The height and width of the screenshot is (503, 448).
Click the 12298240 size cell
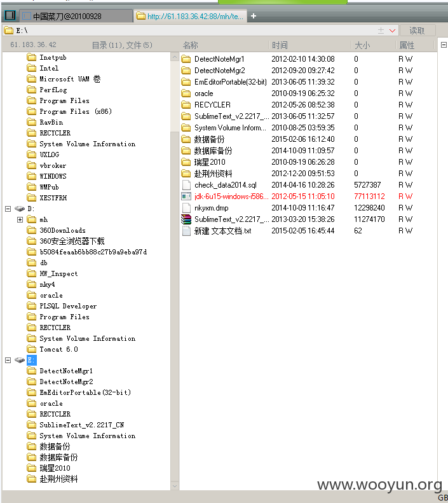click(369, 208)
